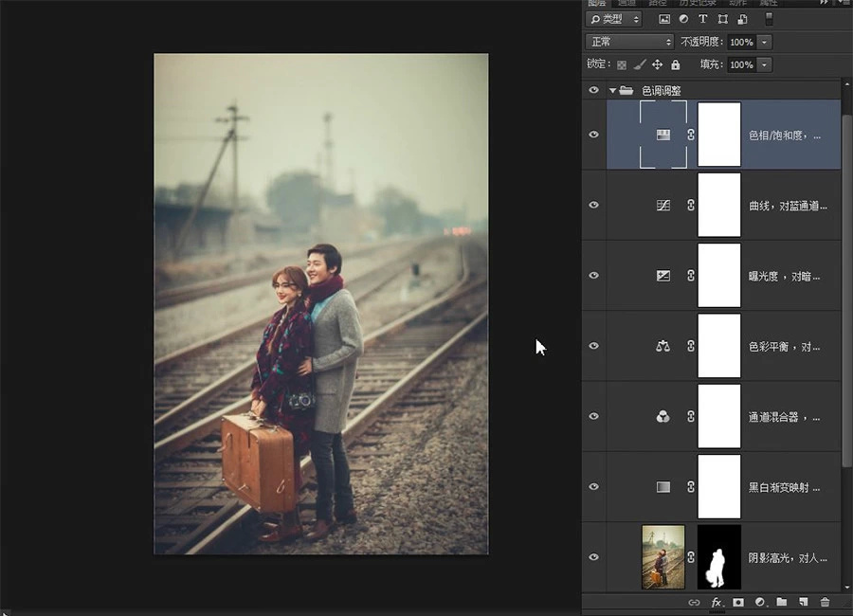This screenshot has width=853, height=616.
Task: Click the Exposure adjustment icon on 曝光度 layer
Action: click(663, 276)
